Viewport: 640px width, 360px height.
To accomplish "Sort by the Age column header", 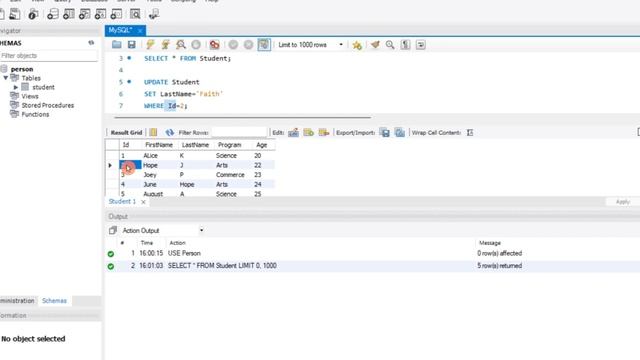I will click(262, 145).
